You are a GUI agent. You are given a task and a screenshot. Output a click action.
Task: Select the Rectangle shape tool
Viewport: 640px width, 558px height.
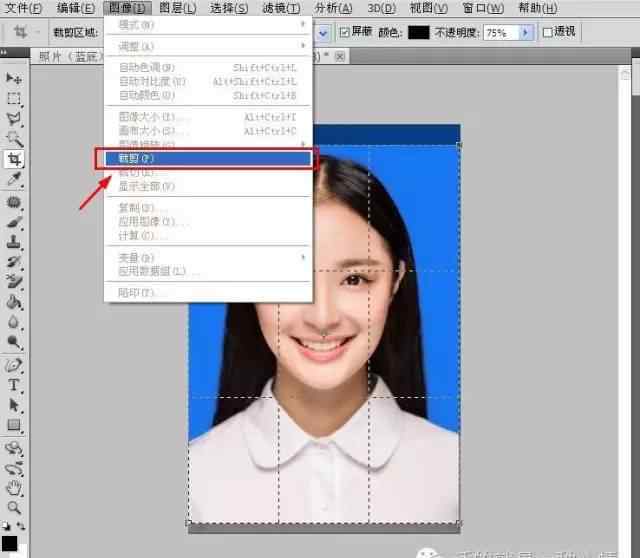pos(14,425)
